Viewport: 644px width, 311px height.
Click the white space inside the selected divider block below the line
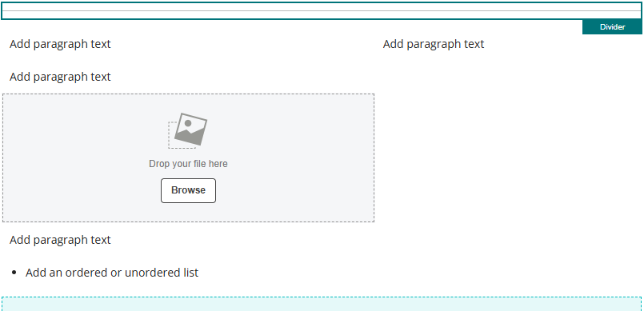point(322,14)
